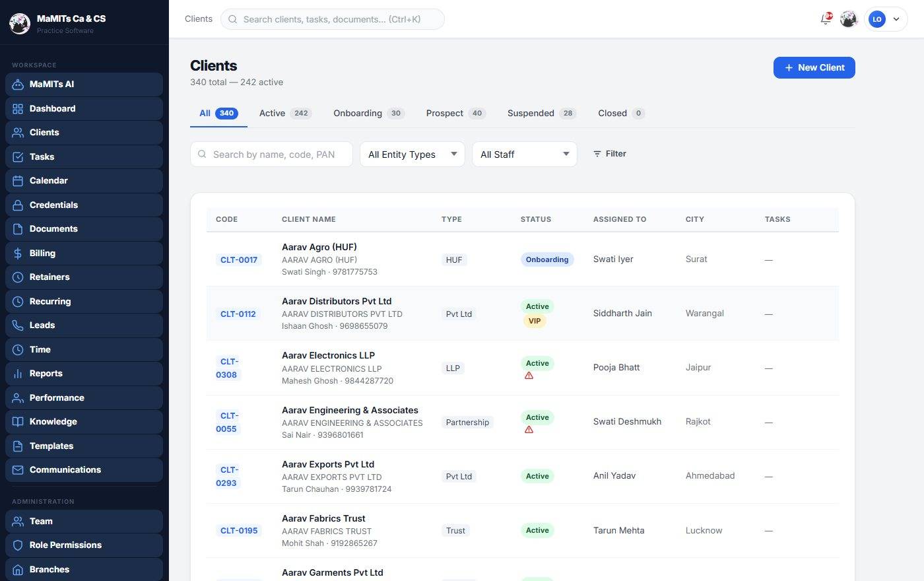Screen dimensions: 924x581
Task: Open Aarav Distributors Pvt Ltd client name
Action: pyautogui.click(x=337, y=301)
